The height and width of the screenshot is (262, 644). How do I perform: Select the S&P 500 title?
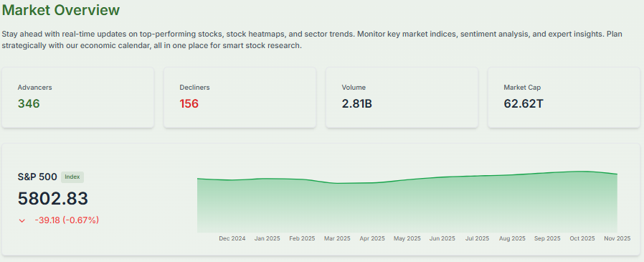point(37,177)
